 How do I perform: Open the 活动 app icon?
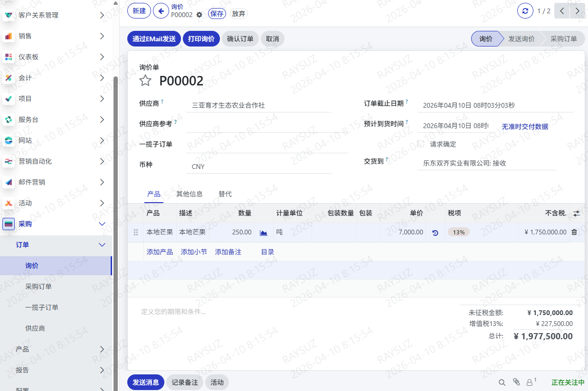[x=9, y=203]
